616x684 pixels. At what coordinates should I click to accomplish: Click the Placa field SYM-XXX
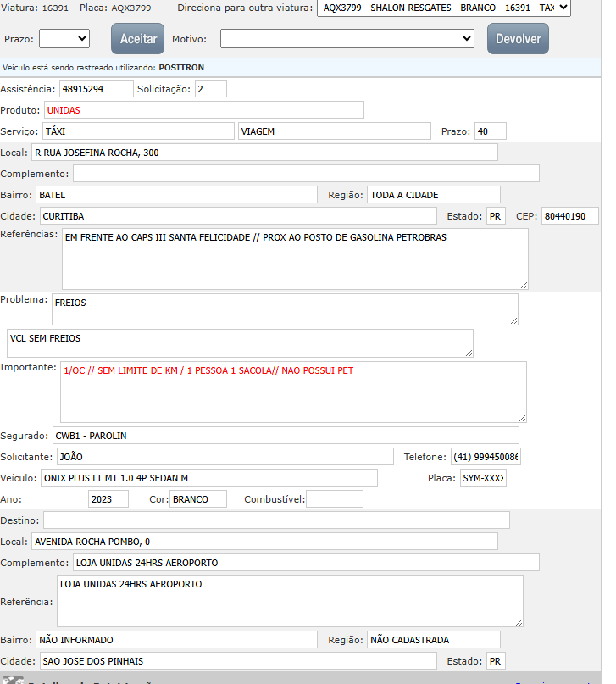(x=483, y=478)
